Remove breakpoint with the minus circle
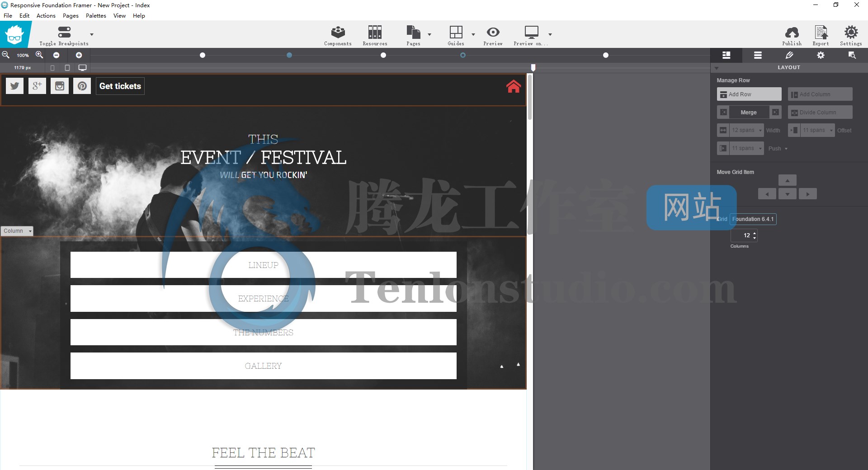 tap(57, 55)
